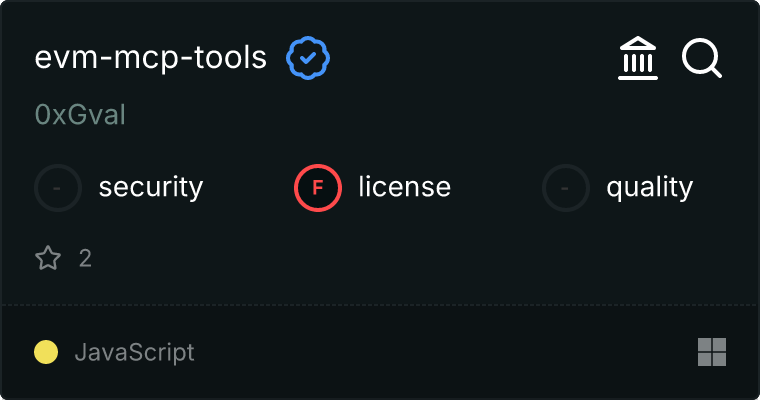Viewport: 760px width, 400px height.
Task: Click the star outline icon
Action: (48, 259)
